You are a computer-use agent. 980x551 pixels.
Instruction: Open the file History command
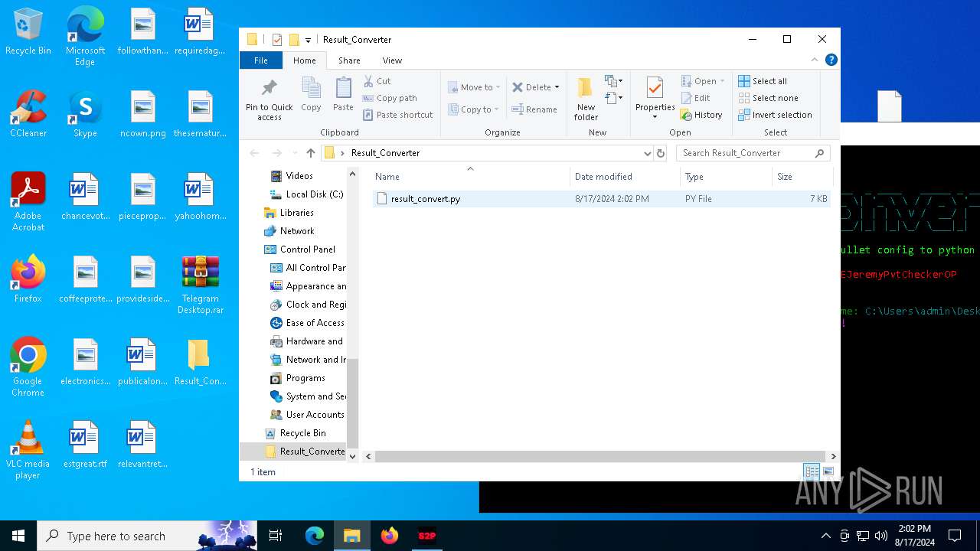pos(701,115)
